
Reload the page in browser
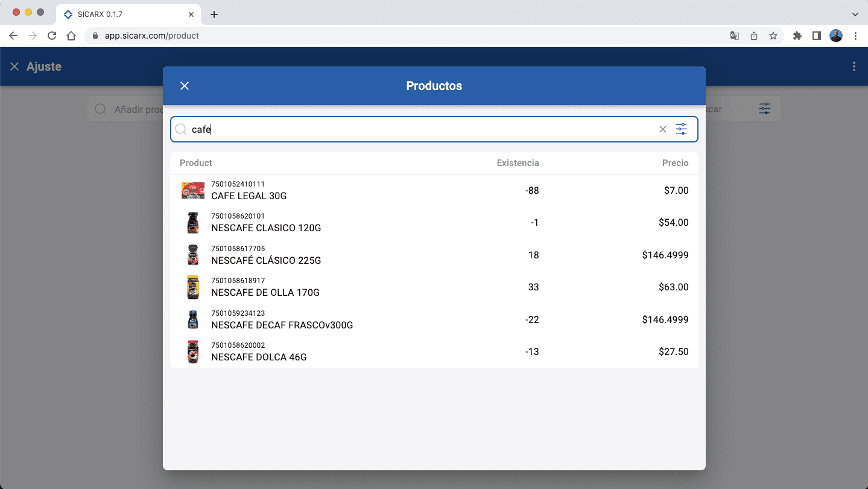coord(52,36)
